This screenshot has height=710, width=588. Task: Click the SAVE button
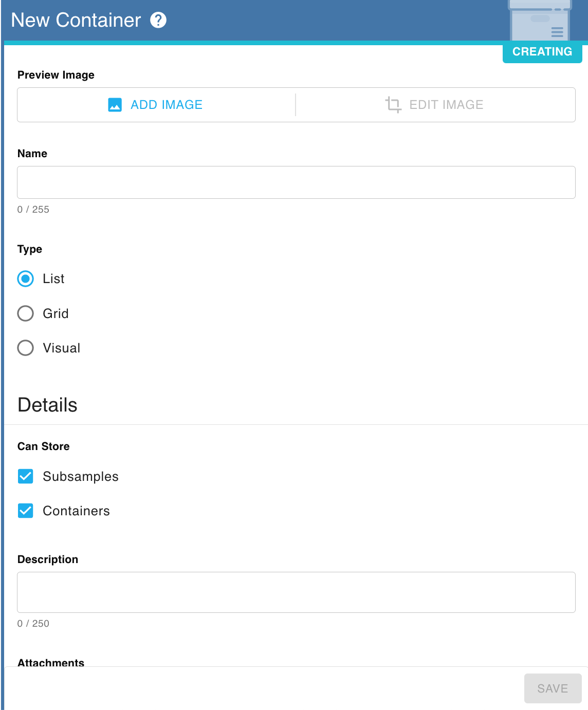pyautogui.click(x=553, y=688)
